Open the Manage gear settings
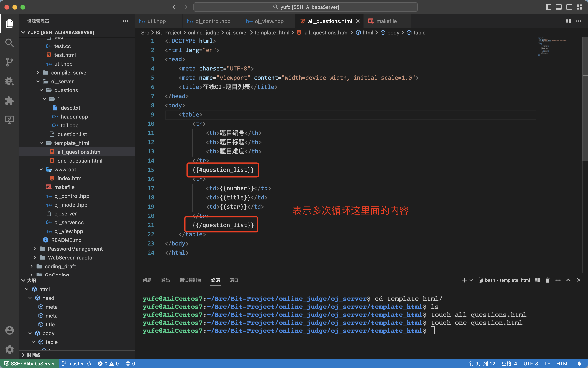 (9, 350)
